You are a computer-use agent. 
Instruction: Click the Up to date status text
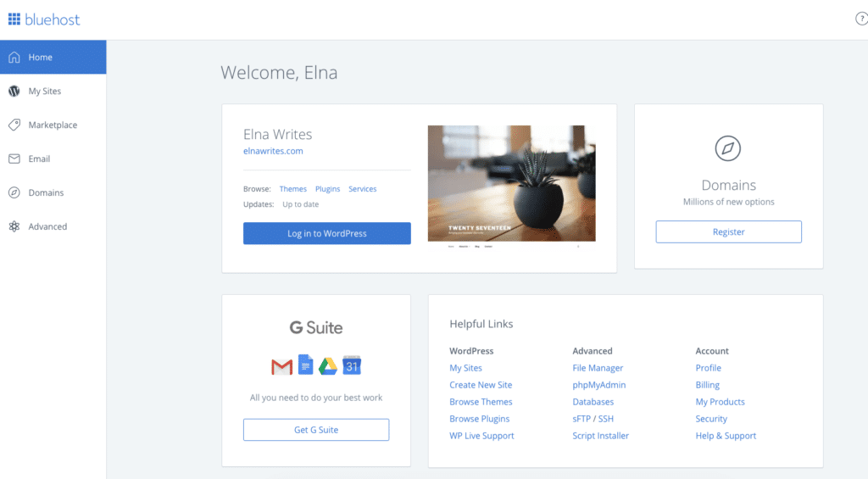pos(301,204)
